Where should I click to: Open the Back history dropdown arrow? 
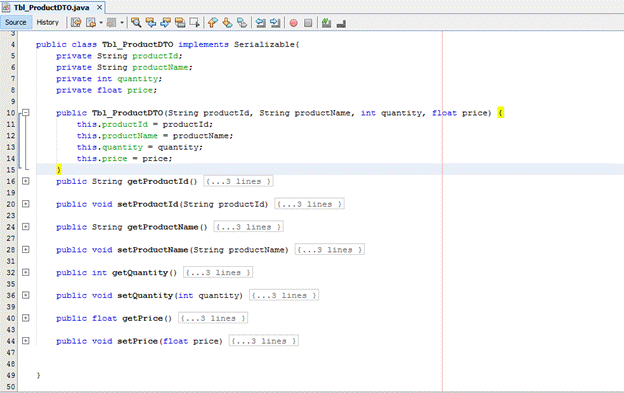[101, 23]
